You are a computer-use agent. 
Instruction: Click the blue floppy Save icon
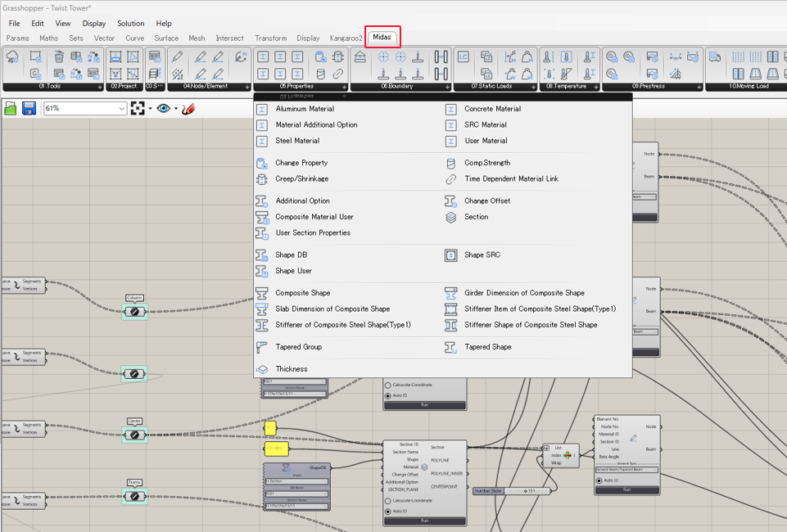point(29,108)
